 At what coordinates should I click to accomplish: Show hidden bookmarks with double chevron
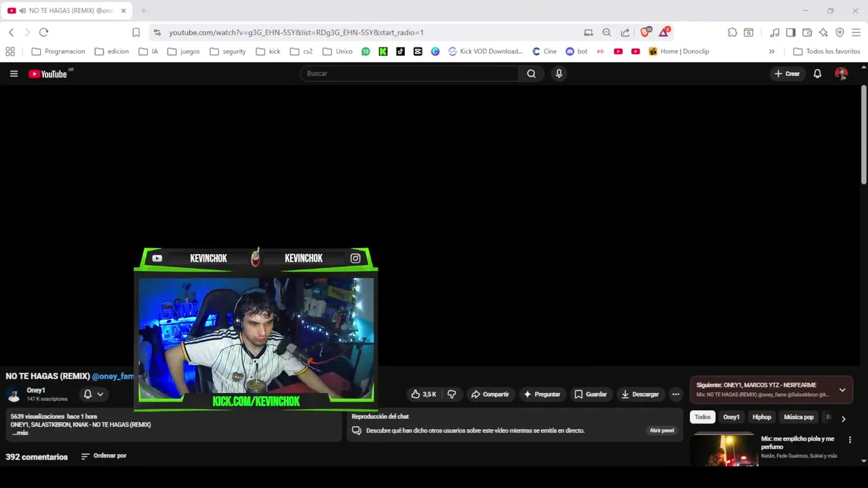coord(772,52)
